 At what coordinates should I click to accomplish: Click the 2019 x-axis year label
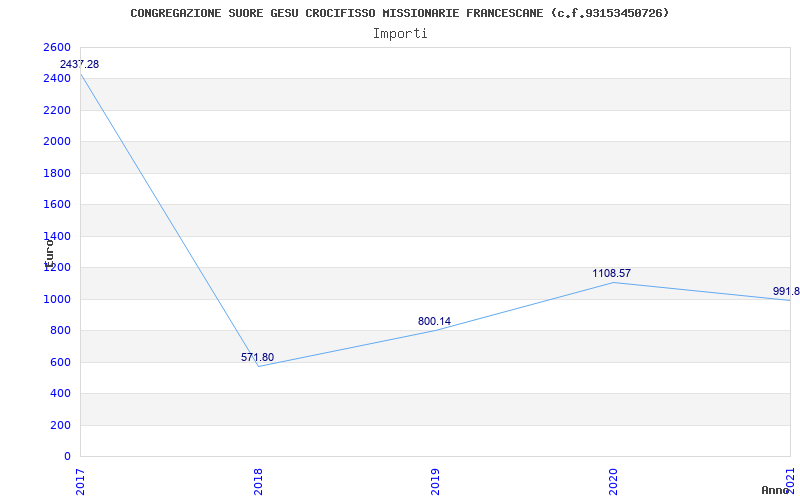[x=435, y=482]
